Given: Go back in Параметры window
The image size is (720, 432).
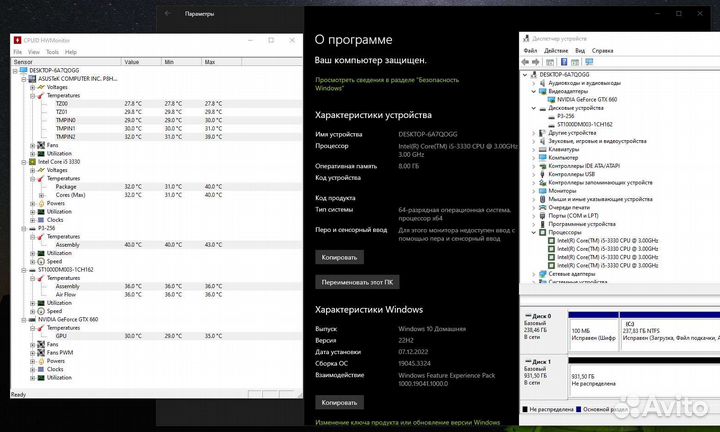Looking at the screenshot, I should tap(168, 13).
